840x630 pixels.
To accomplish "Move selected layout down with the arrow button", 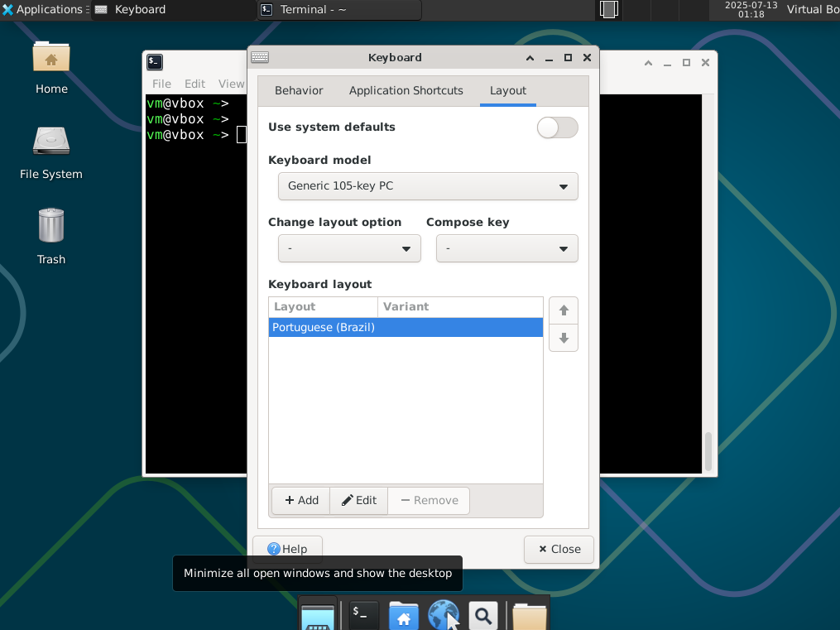I will 564,338.
